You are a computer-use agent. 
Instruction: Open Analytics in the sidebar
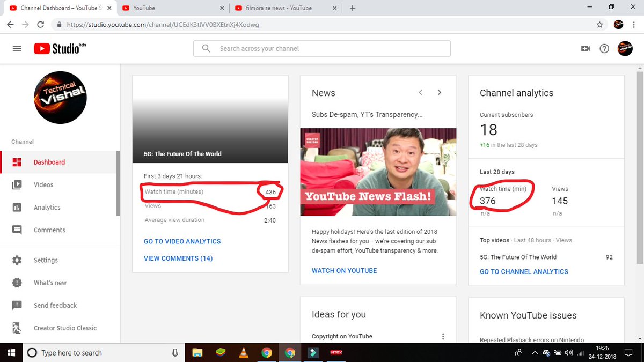pos(58,208)
